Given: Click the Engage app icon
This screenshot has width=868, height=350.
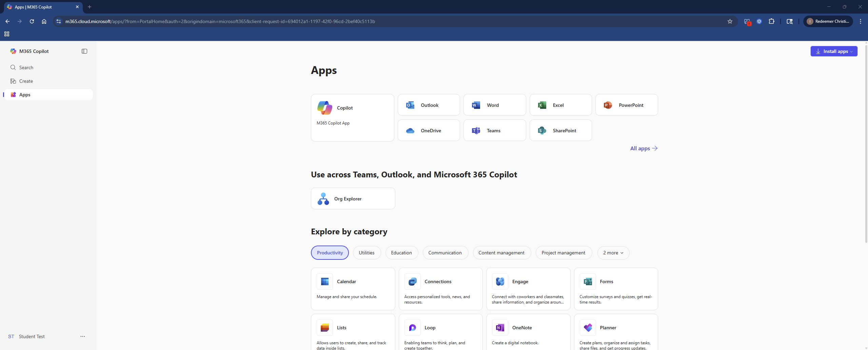Looking at the screenshot, I should pos(500,281).
